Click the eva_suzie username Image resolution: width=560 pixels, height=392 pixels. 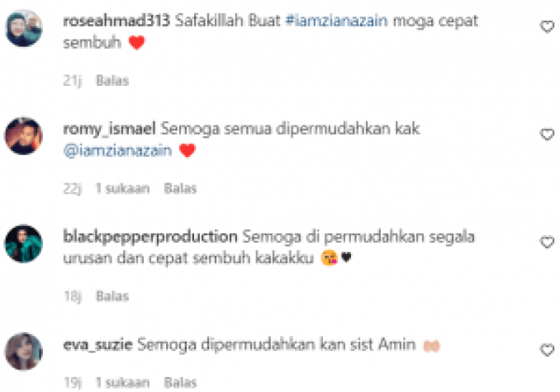pyautogui.click(x=97, y=345)
